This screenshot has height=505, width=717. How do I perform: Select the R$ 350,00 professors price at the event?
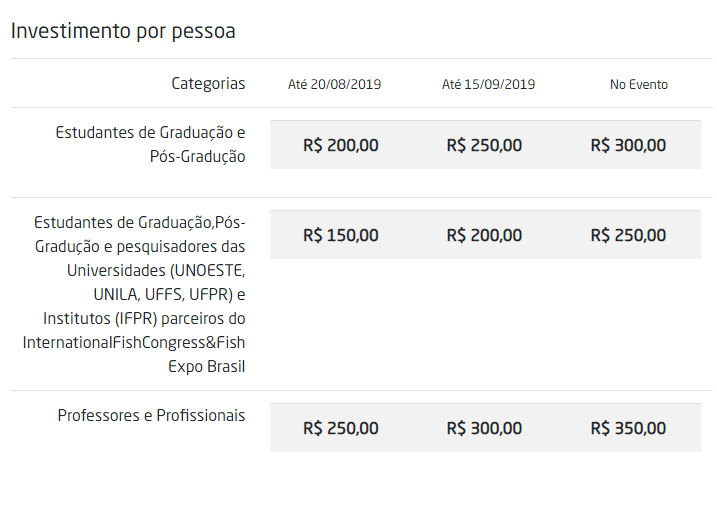tap(628, 428)
